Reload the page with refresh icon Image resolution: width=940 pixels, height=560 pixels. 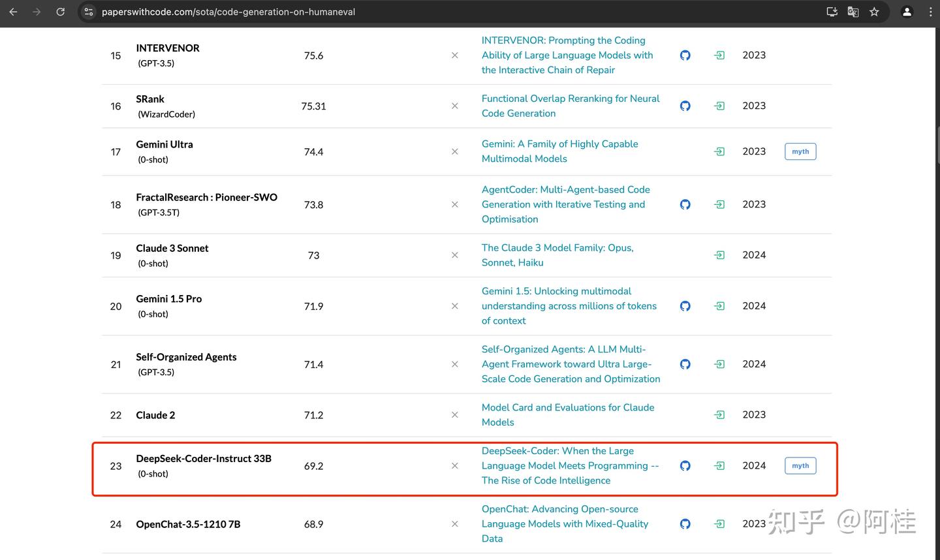click(x=60, y=12)
